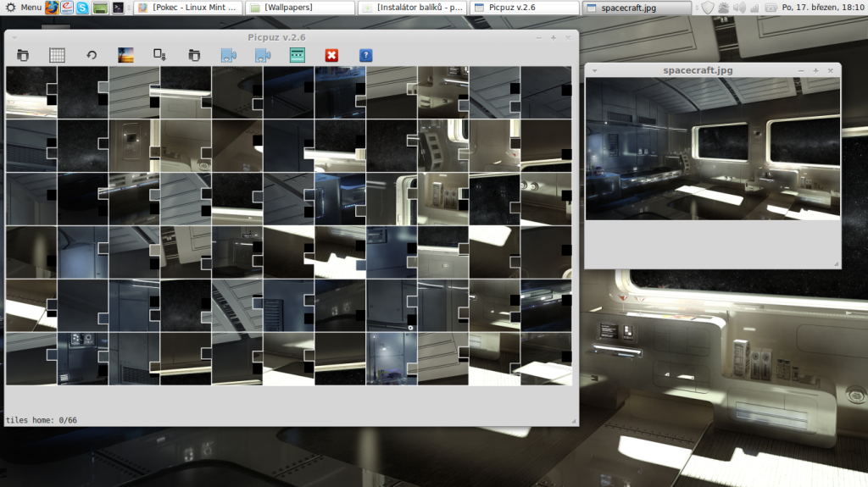868x487 pixels.
Task: Click the spacecraft image preview in spacecraft.jpg window
Action: 713,148
